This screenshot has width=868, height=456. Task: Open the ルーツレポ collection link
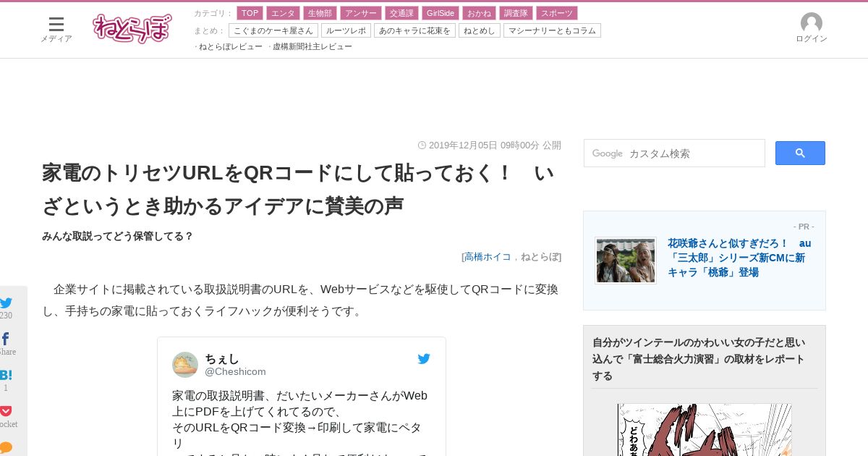[346, 30]
